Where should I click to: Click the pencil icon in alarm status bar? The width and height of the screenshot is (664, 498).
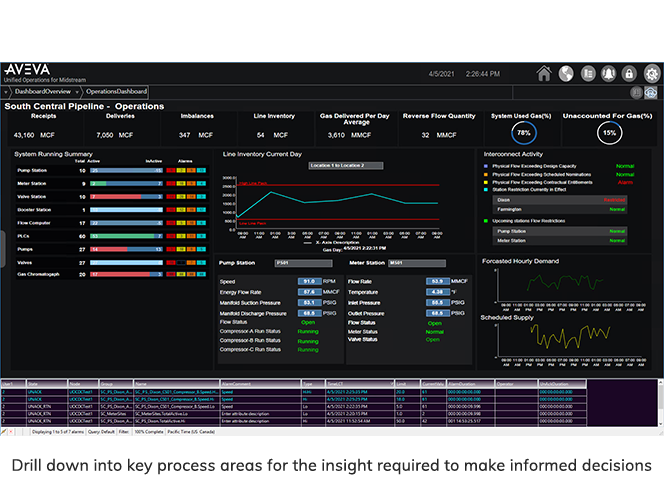4,432
